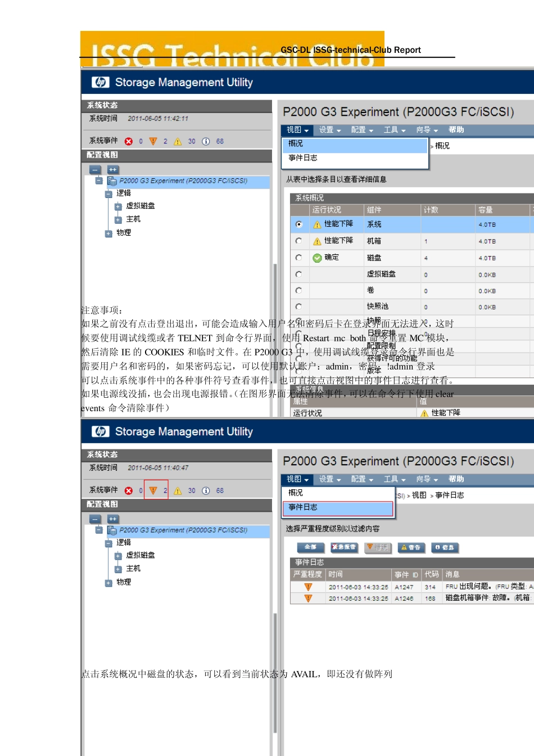Expand all tree nodes with the plus-plus button in lower config view
Image resolution: width=534 pixels, height=756 pixels.
[x=113, y=519]
